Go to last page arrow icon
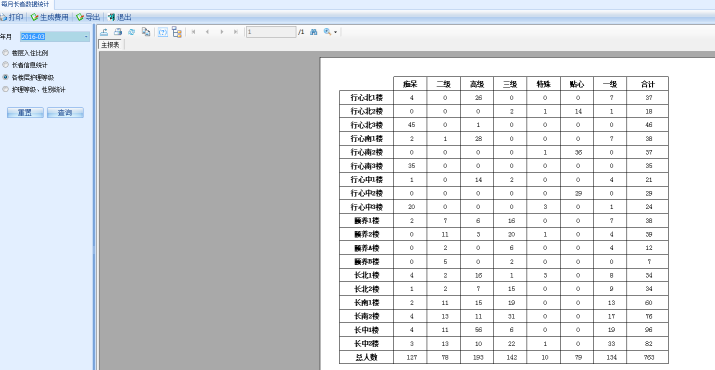The image size is (715, 370). 236,32
